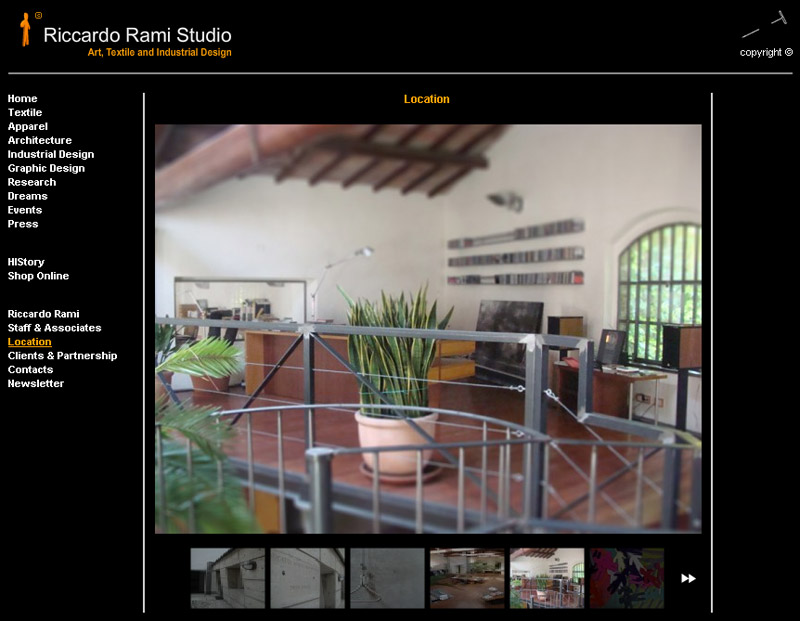Viewport: 800px width, 621px height.
Task: Advance thumbnails with the fast-forward arrows
Action: click(688, 578)
